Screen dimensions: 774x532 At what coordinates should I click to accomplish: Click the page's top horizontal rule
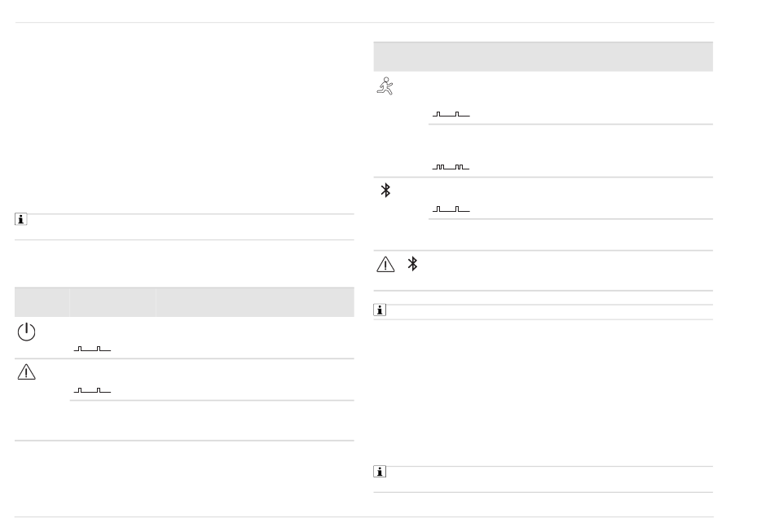(364, 22)
